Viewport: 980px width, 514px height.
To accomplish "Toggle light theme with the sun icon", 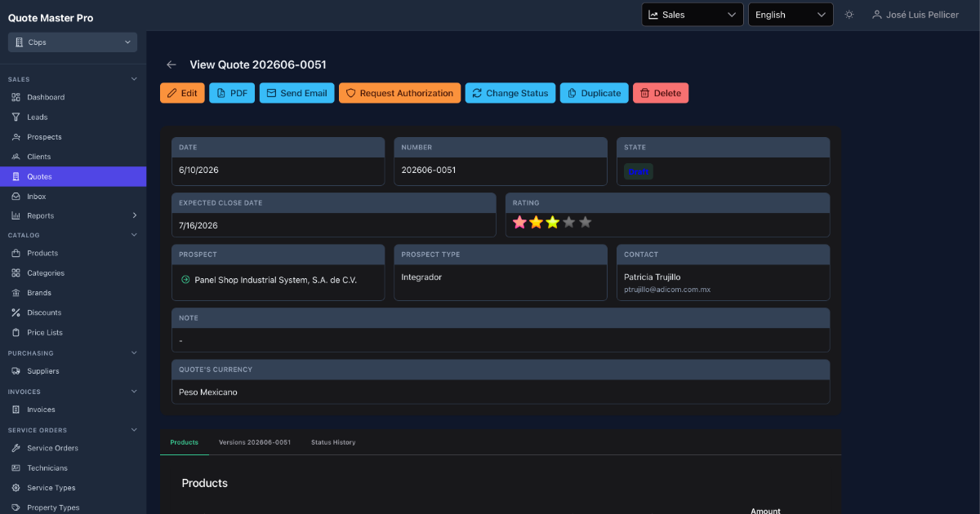I will tap(849, 15).
